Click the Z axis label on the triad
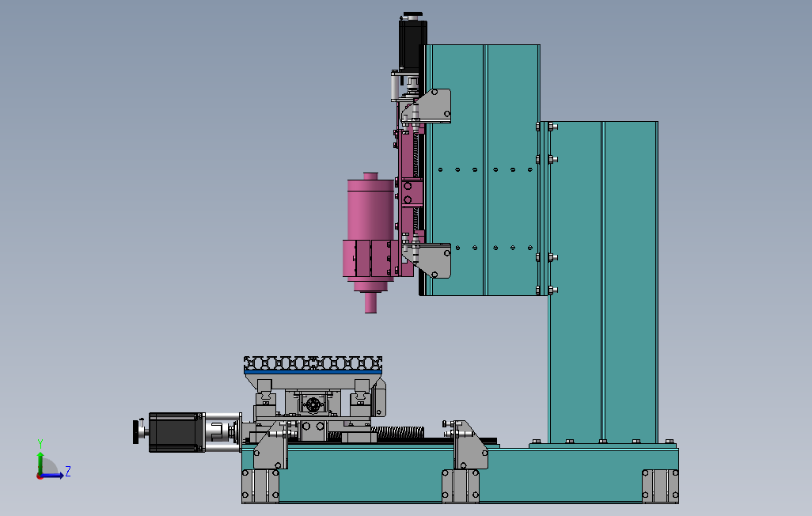 pos(67,472)
